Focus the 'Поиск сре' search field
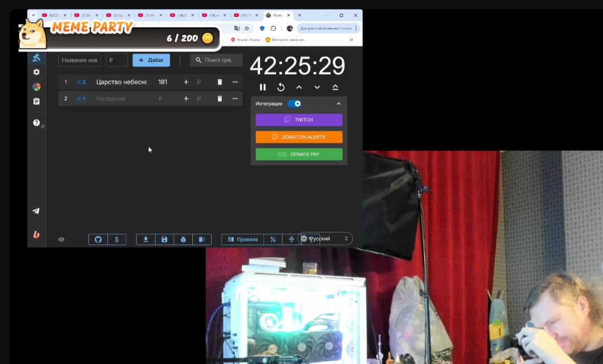This screenshot has width=603, height=364. tap(217, 60)
